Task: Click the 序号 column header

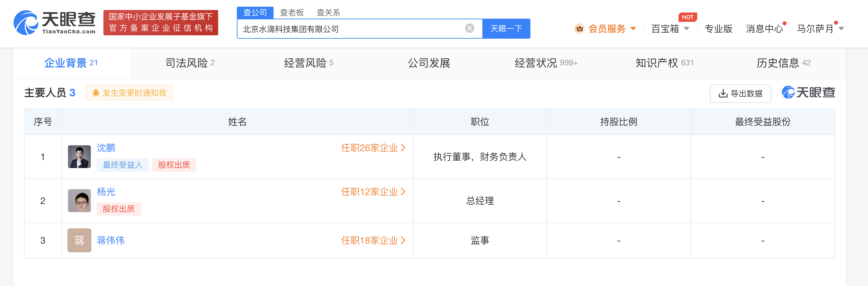Action: tap(43, 122)
